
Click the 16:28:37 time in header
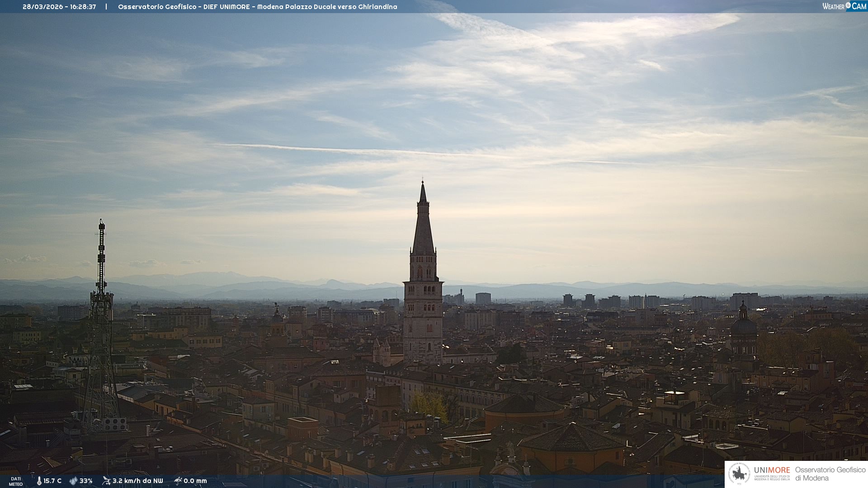point(83,7)
